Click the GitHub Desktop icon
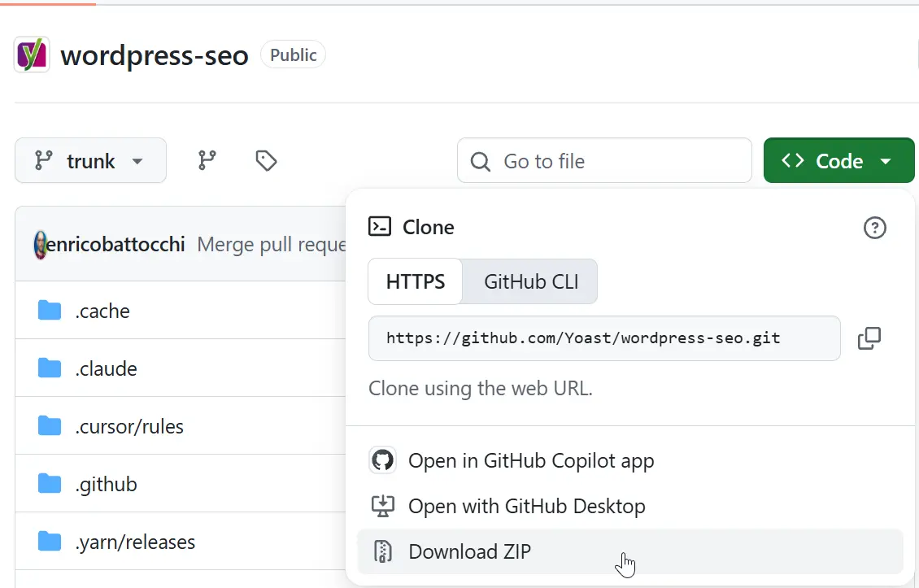This screenshot has height=588, width=919. [x=383, y=506]
